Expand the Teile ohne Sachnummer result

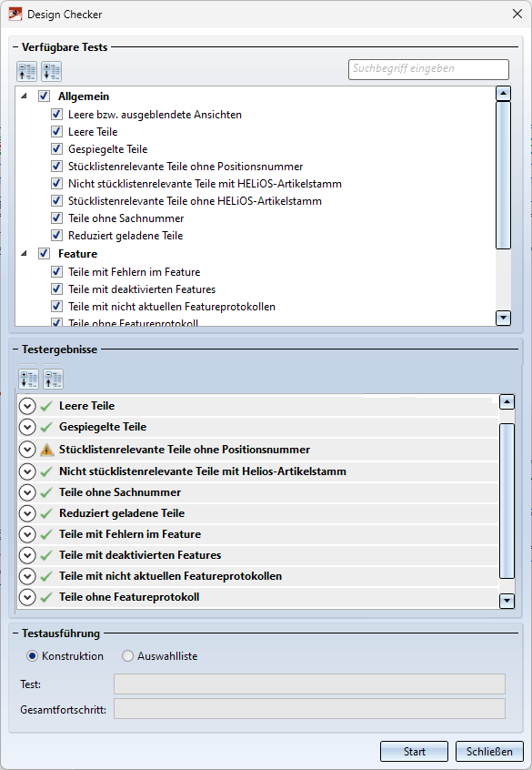pos(27,492)
